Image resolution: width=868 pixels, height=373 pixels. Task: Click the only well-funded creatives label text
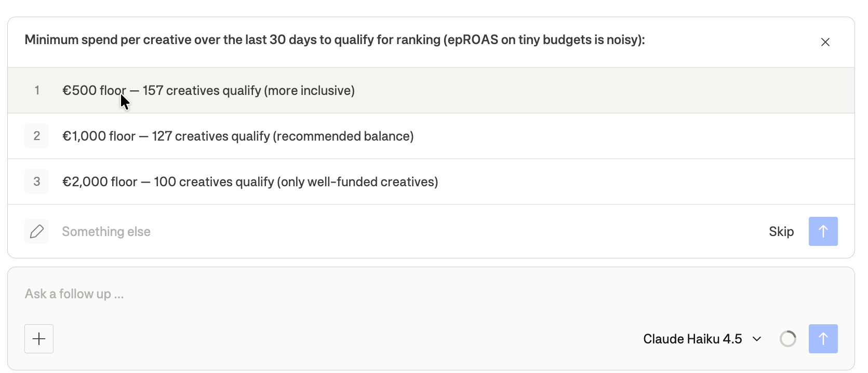pyautogui.click(x=357, y=182)
